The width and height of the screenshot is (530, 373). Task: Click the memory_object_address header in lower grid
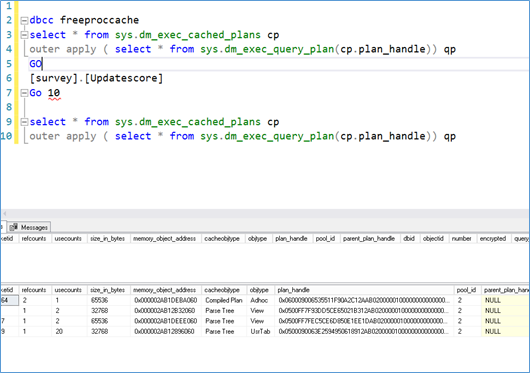(x=164, y=290)
